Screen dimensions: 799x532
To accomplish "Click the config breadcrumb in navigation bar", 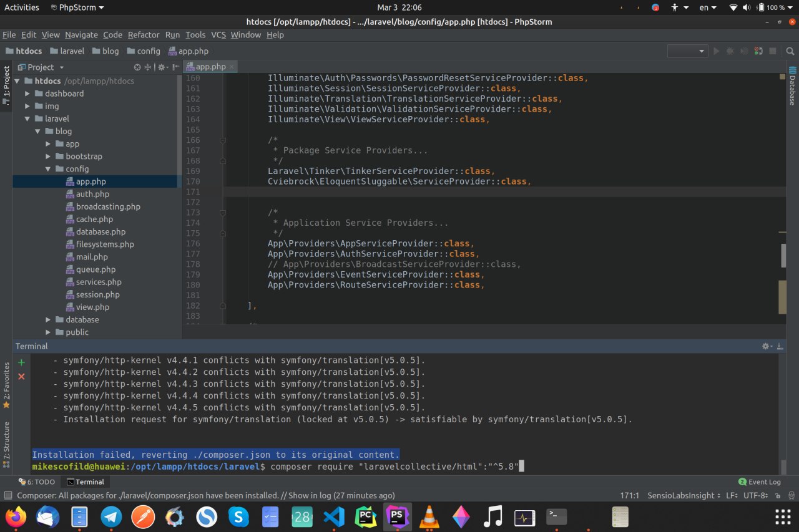I will click(x=143, y=51).
